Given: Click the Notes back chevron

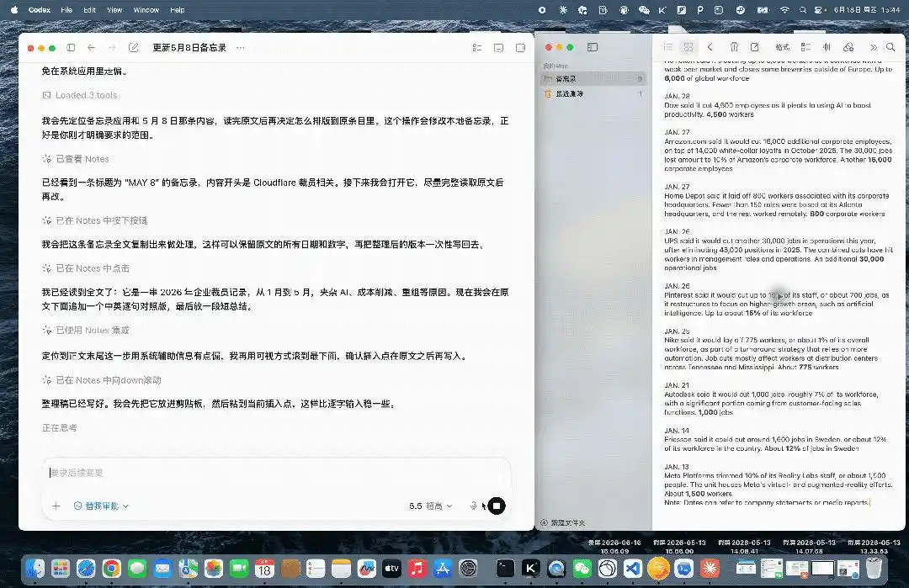Looking at the screenshot, I should (710, 47).
